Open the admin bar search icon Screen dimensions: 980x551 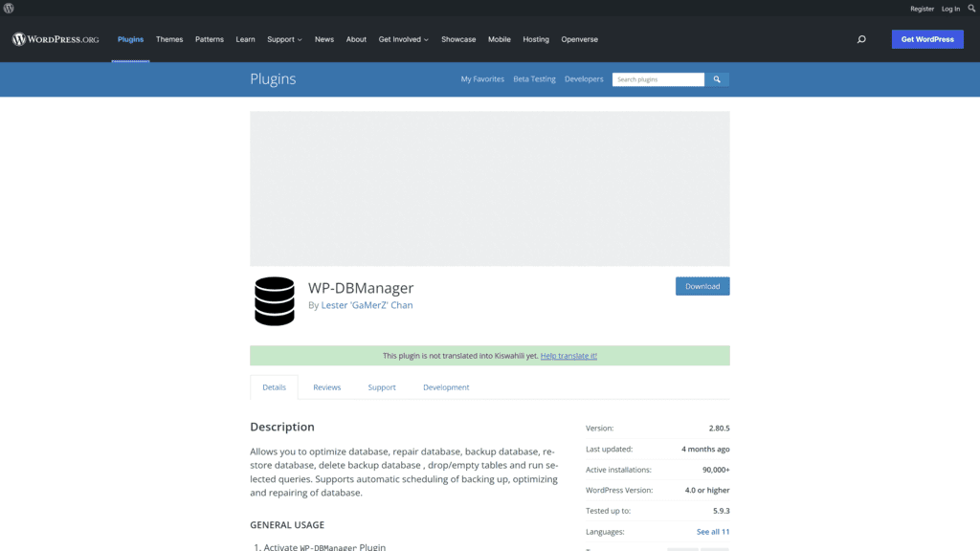[x=972, y=8]
